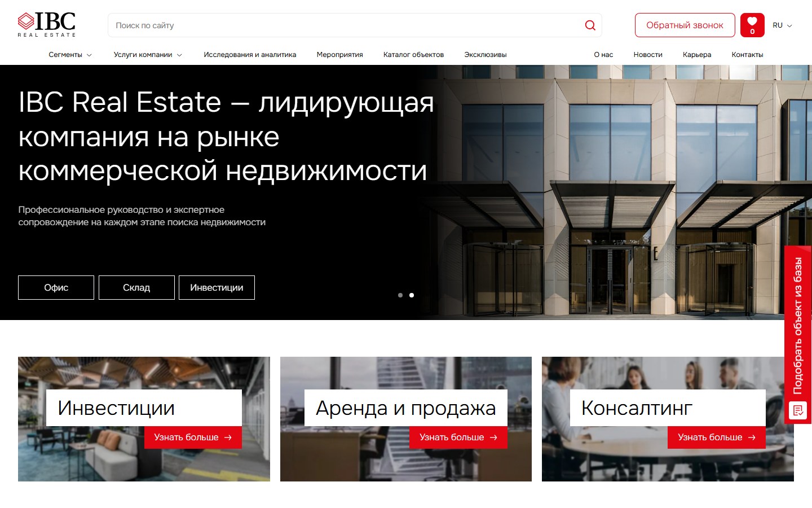Viewport: 812px width, 508px height.
Task: Select the second carousel slide dot
Action: point(412,295)
